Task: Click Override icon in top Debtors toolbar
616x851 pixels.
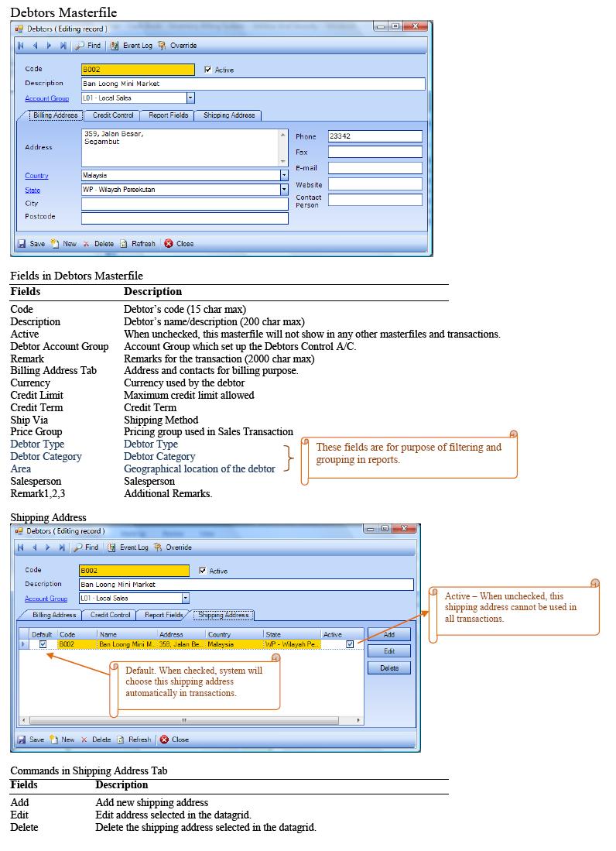Action: 162,46
